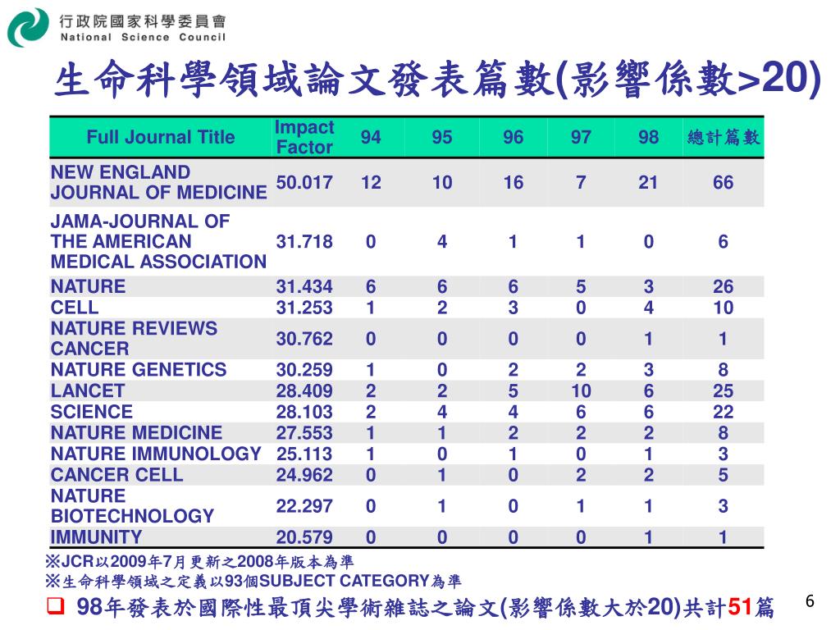Click total 22 in the SCIENCE row
The height and width of the screenshot is (630, 840).
pyautogui.click(x=724, y=412)
